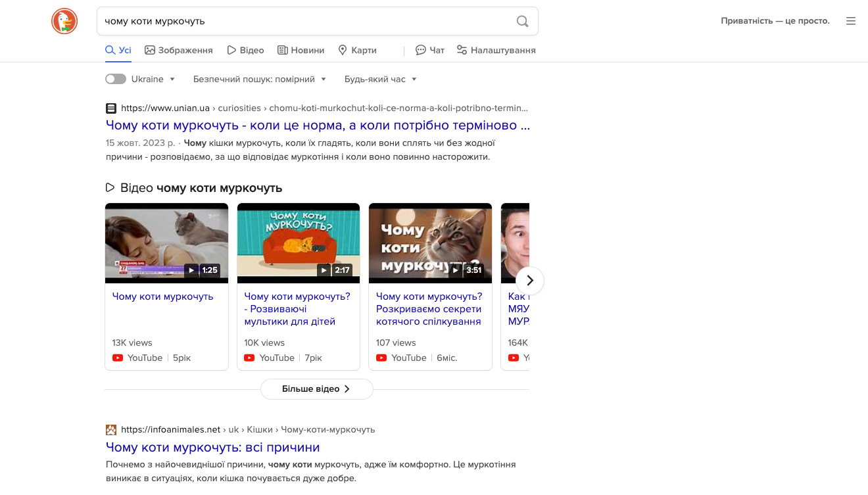Viewport: 868px width, 495px height.
Task: Click the unian.ua favicon
Action: tap(111, 108)
